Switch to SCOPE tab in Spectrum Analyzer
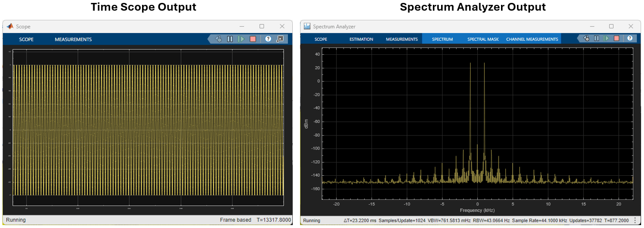 click(321, 39)
